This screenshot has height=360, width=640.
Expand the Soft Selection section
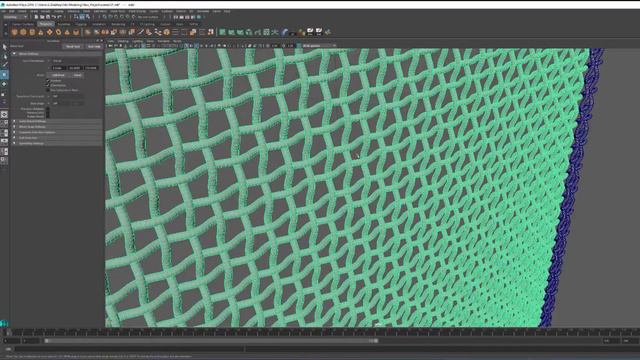click(x=56, y=138)
